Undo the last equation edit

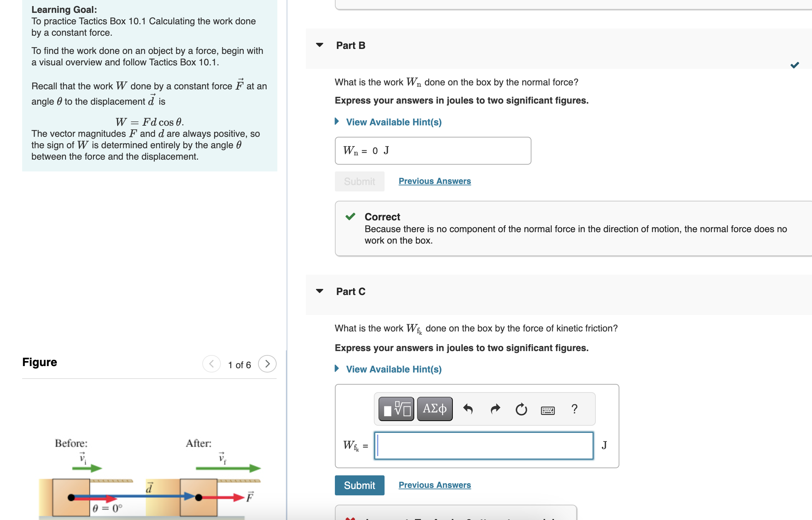pos(469,409)
